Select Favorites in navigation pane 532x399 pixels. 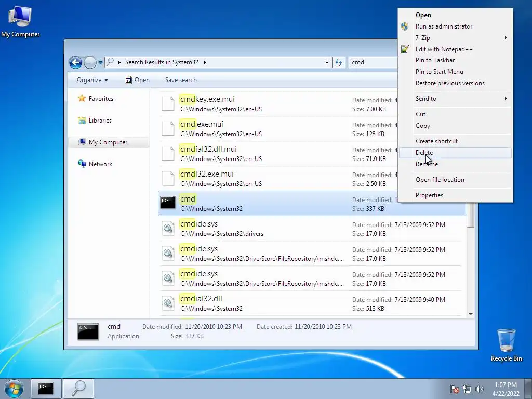(101, 99)
